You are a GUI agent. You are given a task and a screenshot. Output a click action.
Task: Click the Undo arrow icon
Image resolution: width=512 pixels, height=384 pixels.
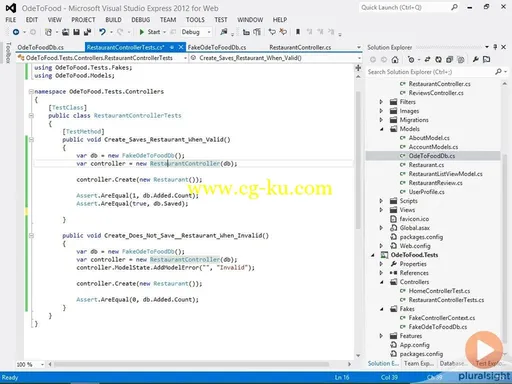point(102,32)
